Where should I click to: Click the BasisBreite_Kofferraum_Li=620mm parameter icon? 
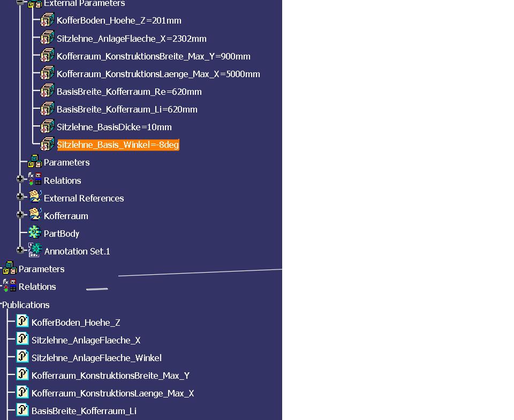coord(48,109)
